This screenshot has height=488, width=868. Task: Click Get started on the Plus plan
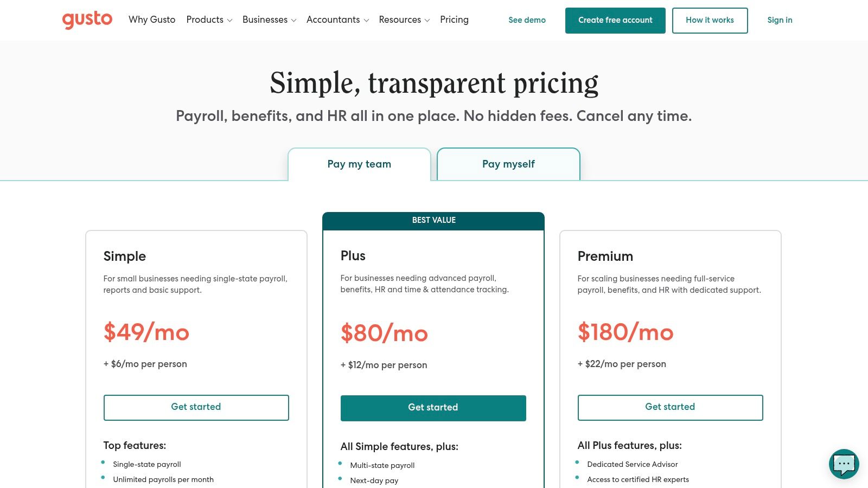click(x=433, y=408)
